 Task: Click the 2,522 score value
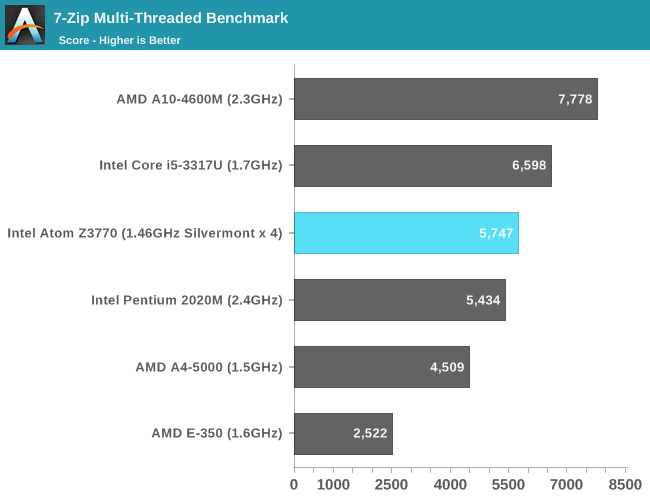tap(370, 434)
